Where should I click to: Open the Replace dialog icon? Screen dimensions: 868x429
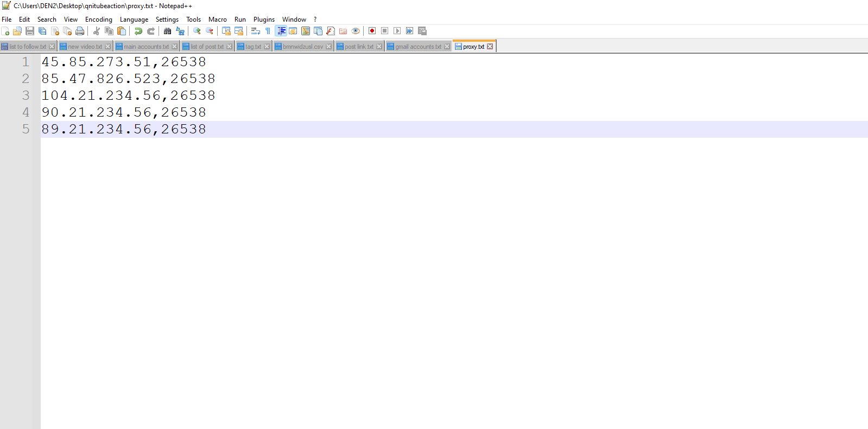(x=180, y=31)
